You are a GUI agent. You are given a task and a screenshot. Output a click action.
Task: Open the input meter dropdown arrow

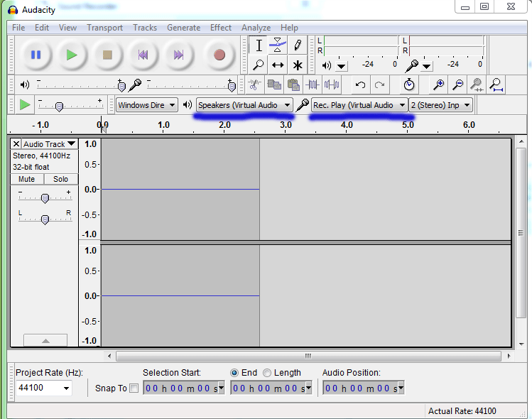(427, 66)
